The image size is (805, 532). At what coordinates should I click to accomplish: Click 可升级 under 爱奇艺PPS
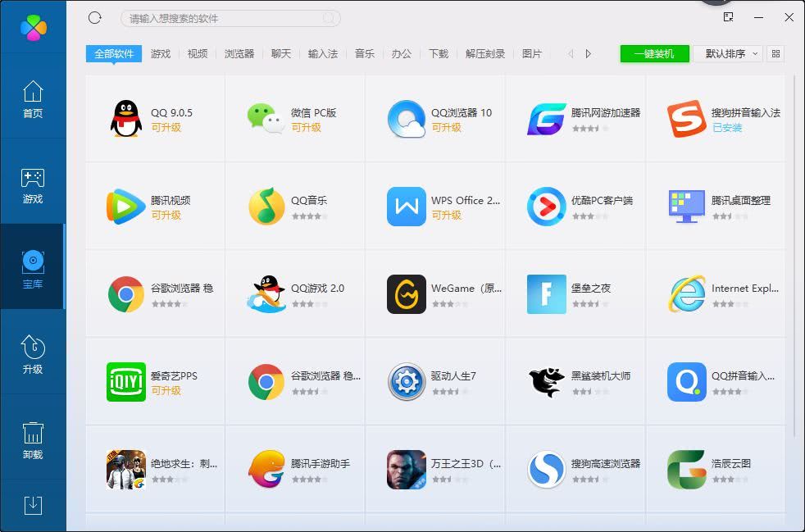tap(166, 390)
